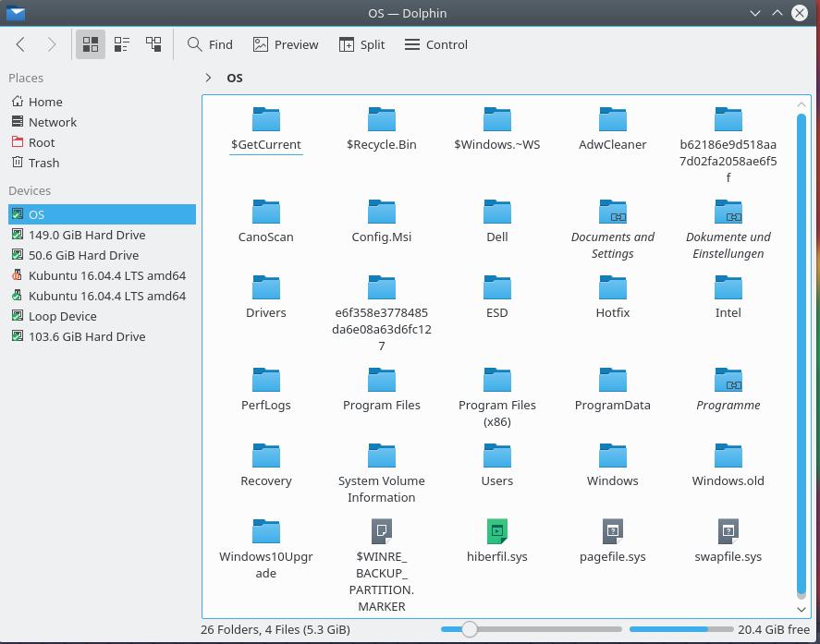The height and width of the screenshot is (644, 820).
Task: Switch to Icons view mode
Action: pyautogui.click(x=91, y=44)
